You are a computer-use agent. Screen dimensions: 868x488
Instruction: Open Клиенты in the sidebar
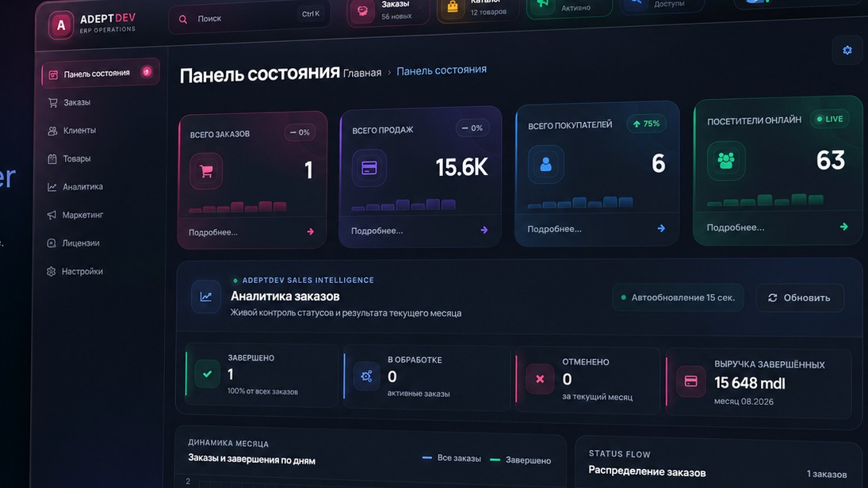(79, 131)
